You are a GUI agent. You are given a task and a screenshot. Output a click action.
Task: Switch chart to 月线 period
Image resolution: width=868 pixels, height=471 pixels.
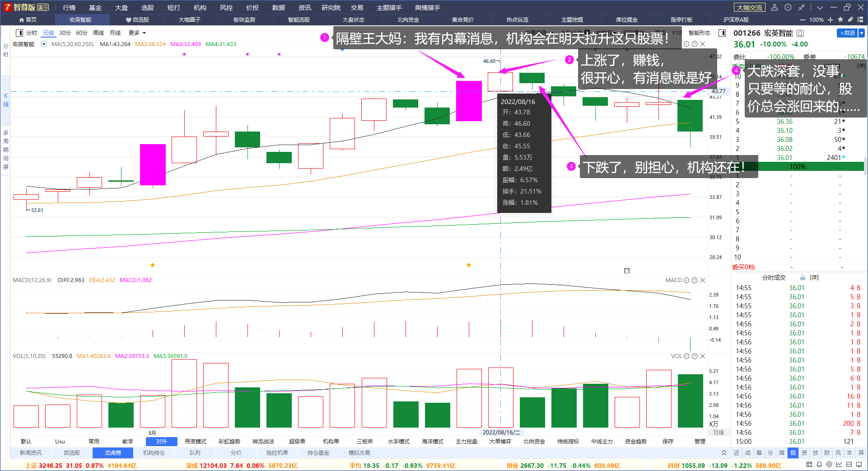(116, 33)
